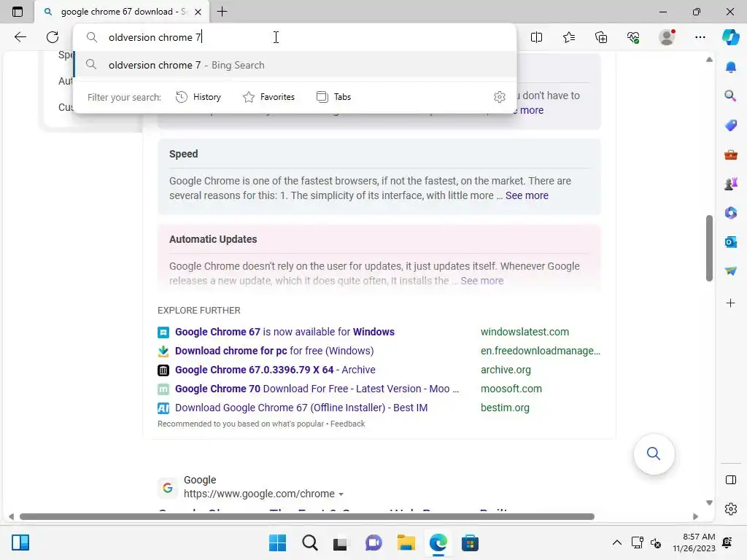Viewport: 747px width, 560px height.
Task: Open Widgets panel in taskbar corner
Action: (x=20, y=542)
